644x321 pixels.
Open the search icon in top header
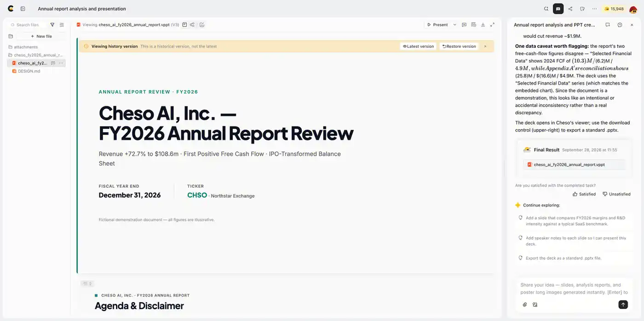click(x=546, y=9)
